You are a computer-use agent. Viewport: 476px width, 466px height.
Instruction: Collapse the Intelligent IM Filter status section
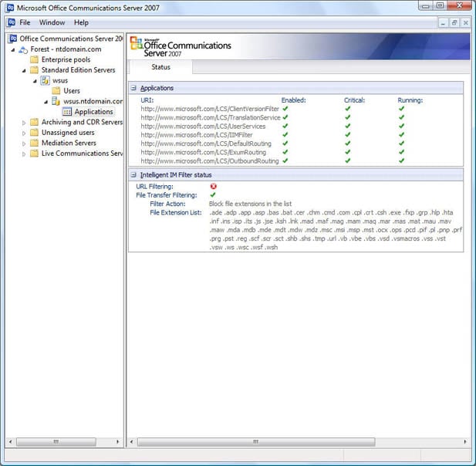pos(133,175)
